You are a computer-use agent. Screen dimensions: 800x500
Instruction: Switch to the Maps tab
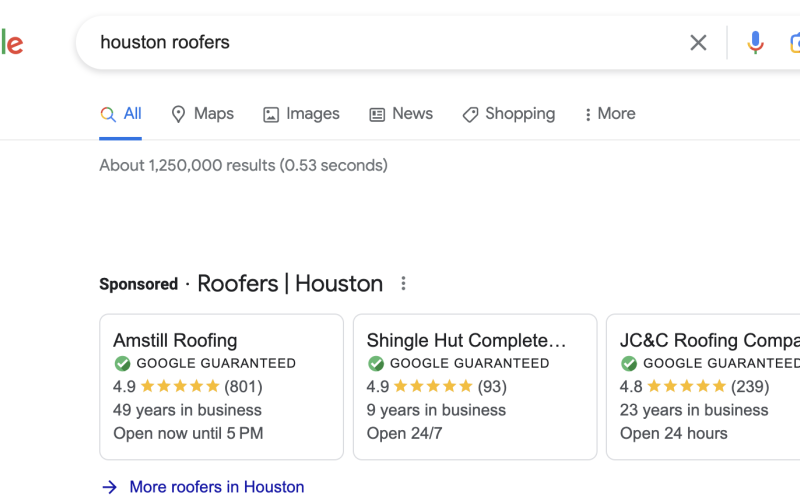coord(203,114)
